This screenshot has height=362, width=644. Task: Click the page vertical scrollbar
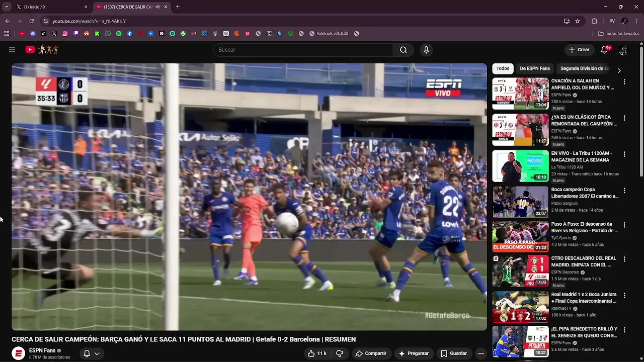coord(641,111)
